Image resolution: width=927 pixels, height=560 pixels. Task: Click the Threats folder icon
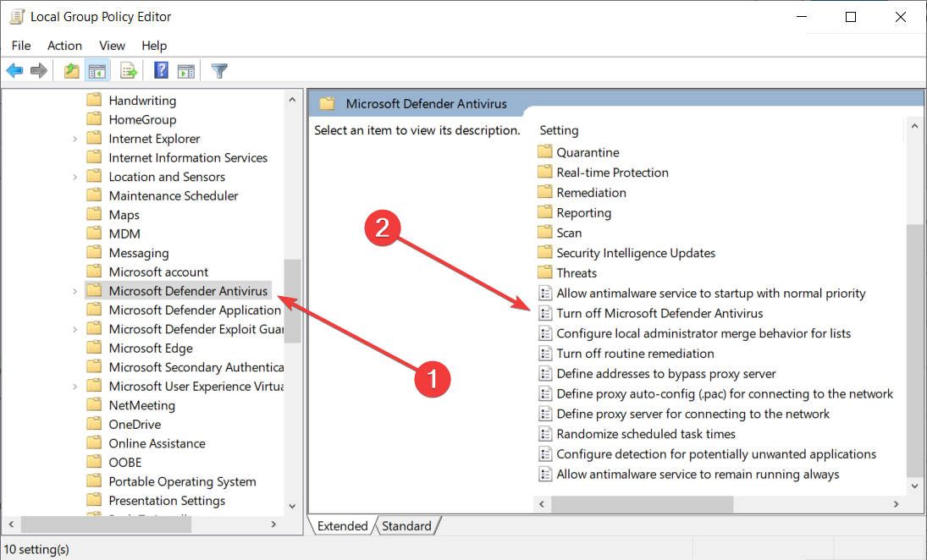pyautogui.click(x=545, y=272)
